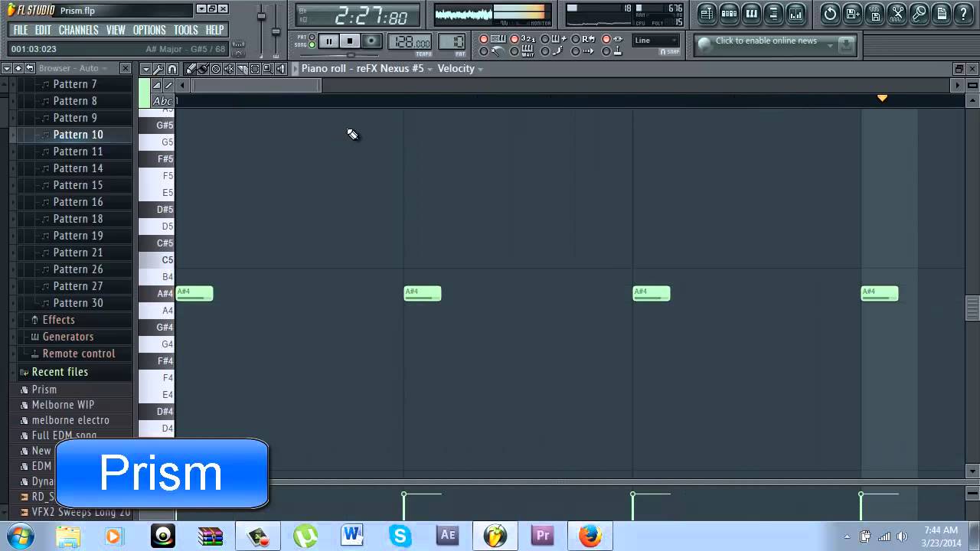Click the question mark help icon

[x=964, y=13]
